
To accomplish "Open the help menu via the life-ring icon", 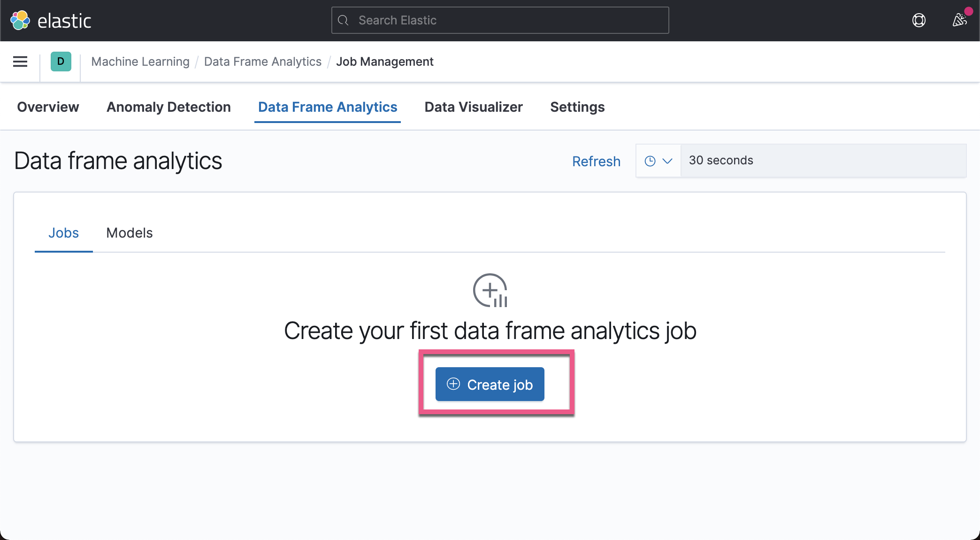I will pos(919,20).
